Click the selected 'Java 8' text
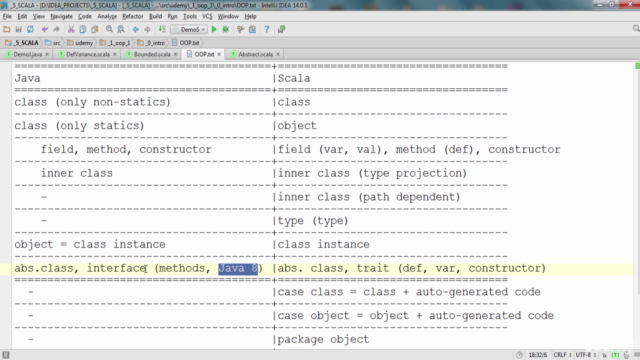The image size is (640, 360). (238, 268)
